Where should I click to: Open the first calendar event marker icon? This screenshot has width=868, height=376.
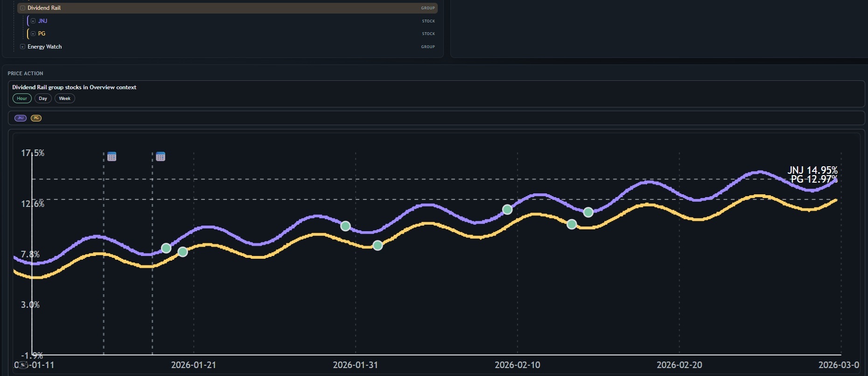click(x=112, y=156)
